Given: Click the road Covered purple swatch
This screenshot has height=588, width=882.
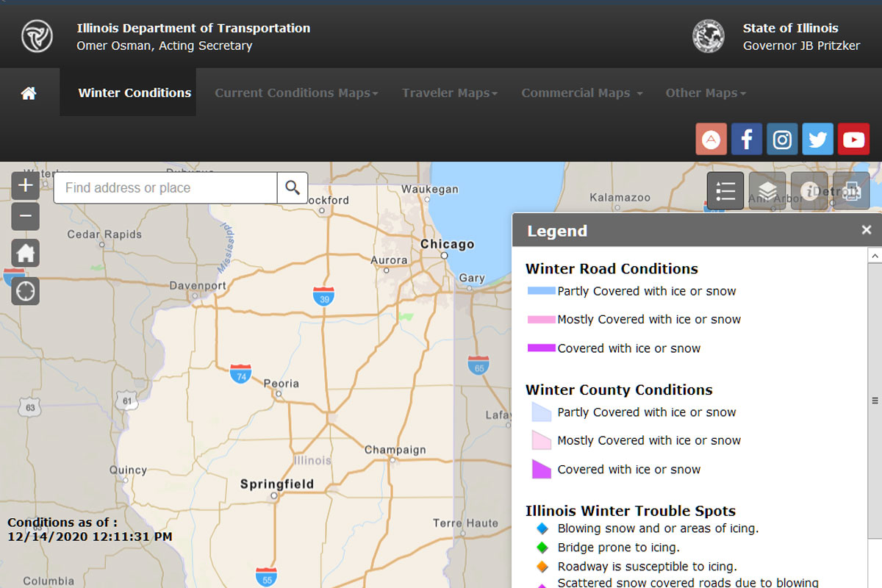Looking at the screenshot, I should [542, 348].
